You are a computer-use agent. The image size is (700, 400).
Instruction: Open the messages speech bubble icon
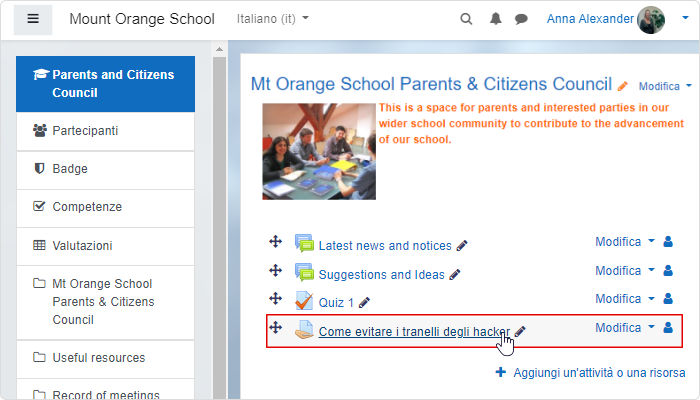click(521, 19)
